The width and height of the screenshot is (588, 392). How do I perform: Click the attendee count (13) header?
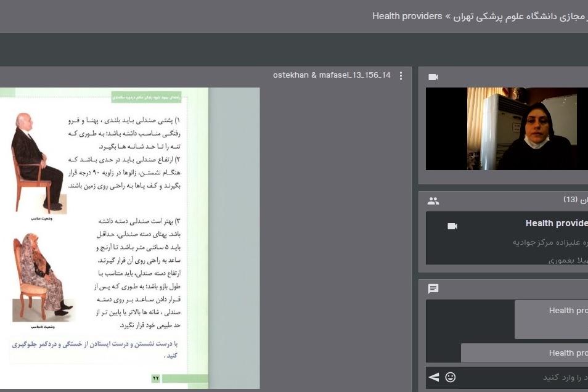574,200
